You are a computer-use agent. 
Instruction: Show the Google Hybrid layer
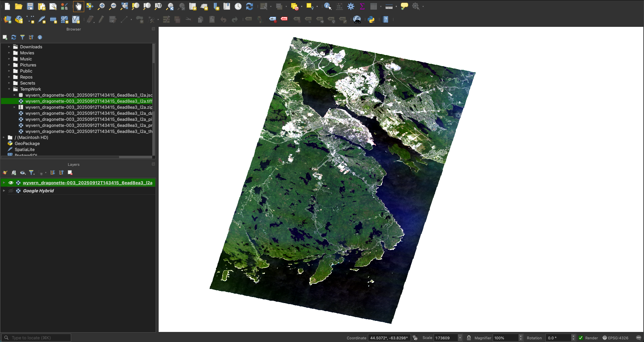coord(11,191)
